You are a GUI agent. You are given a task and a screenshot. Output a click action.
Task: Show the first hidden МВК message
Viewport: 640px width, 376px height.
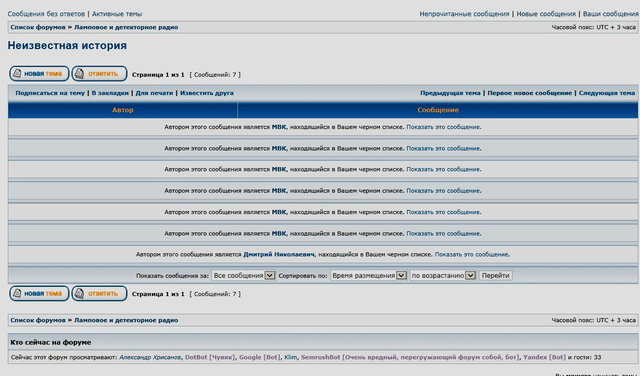pyautogui.click(x=443, y=127)
